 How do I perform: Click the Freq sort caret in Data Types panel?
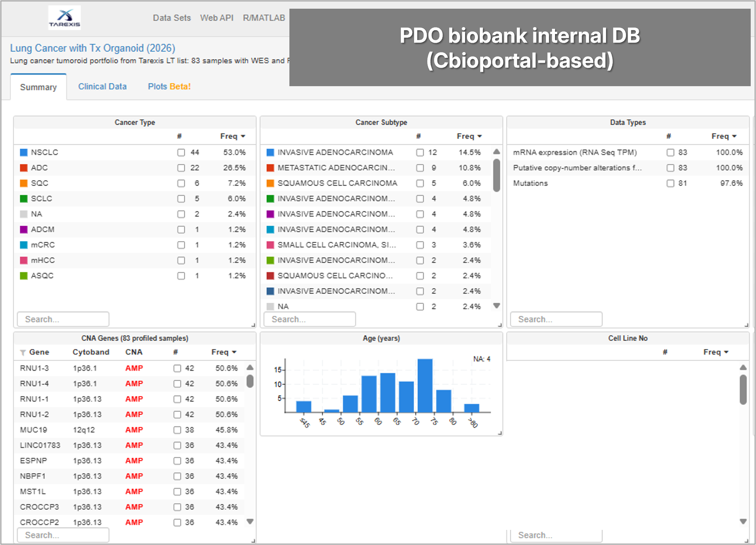[x=733, y=136]
